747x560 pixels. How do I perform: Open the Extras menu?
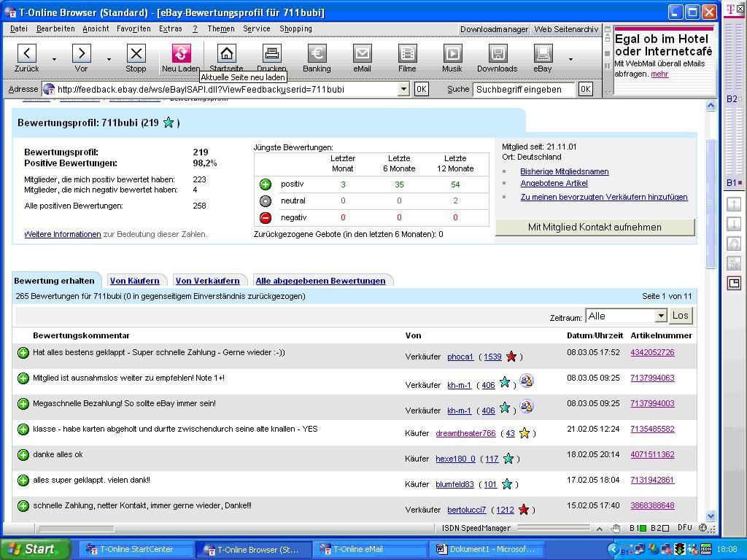171,28
